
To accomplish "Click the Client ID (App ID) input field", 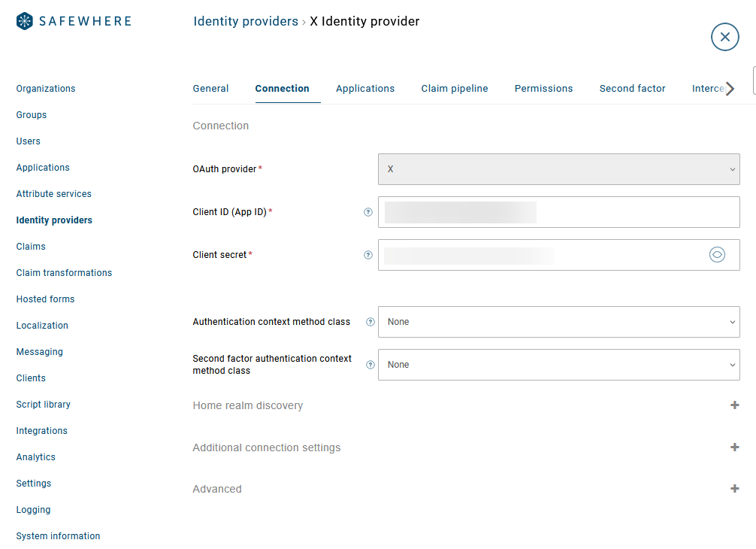I will pyautogui.click(x=559, y=212).
